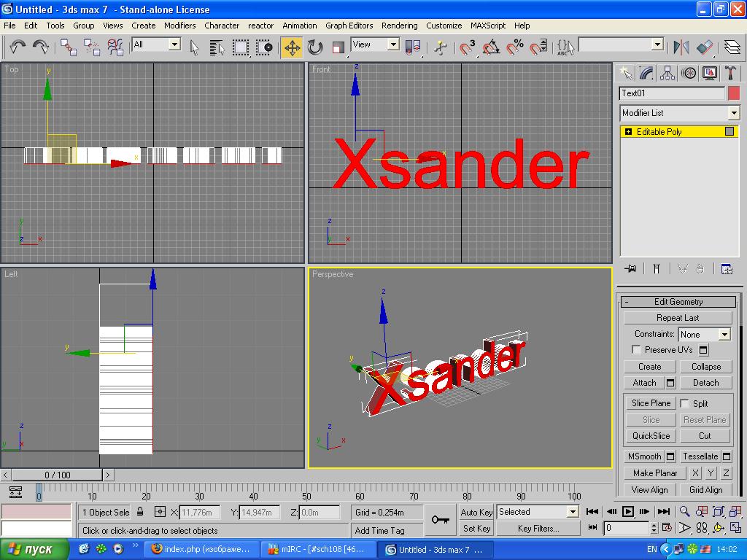This screenshot has width=747, height=560.
Task: Open the Utilities hammer panel tab
Action: [730, 73]
